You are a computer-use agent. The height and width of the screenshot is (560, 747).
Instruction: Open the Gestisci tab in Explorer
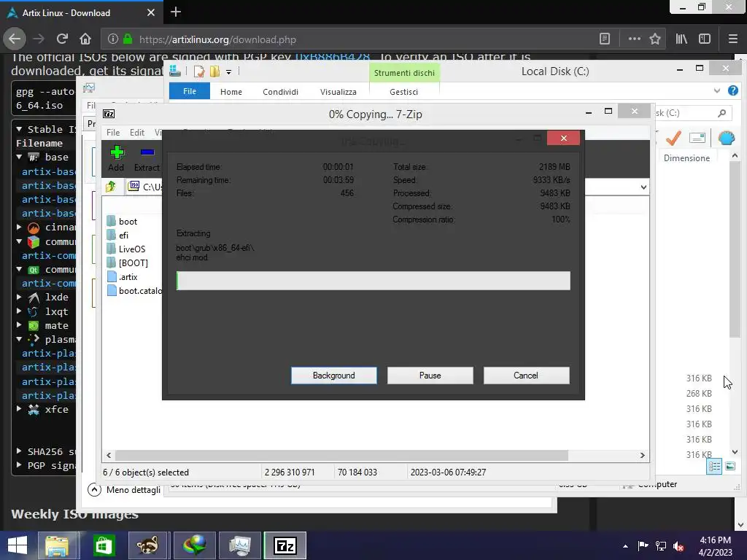click(403, 91)
